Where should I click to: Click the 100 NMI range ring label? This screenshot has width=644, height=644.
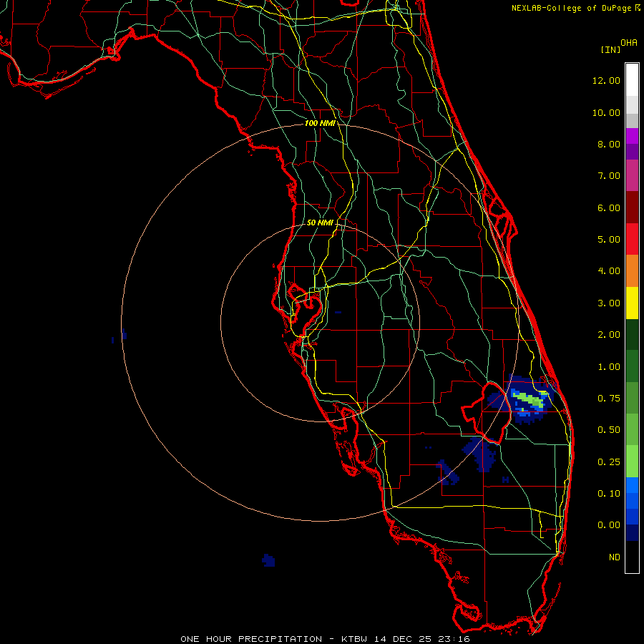click(x=320, y=123)
